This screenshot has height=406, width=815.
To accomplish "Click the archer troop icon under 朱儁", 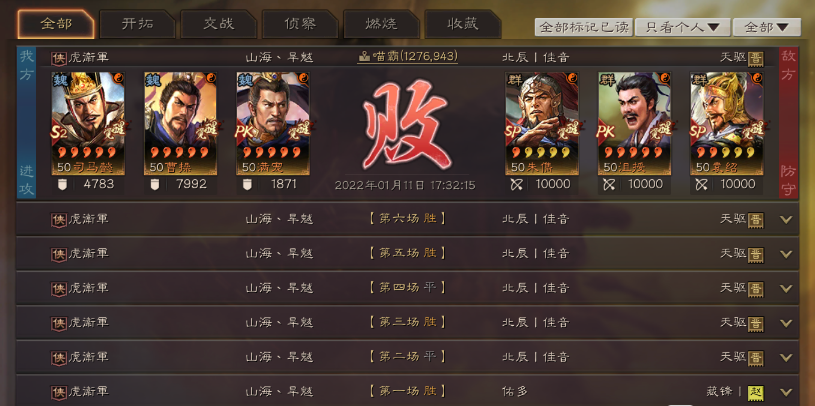I will (516, 185).
